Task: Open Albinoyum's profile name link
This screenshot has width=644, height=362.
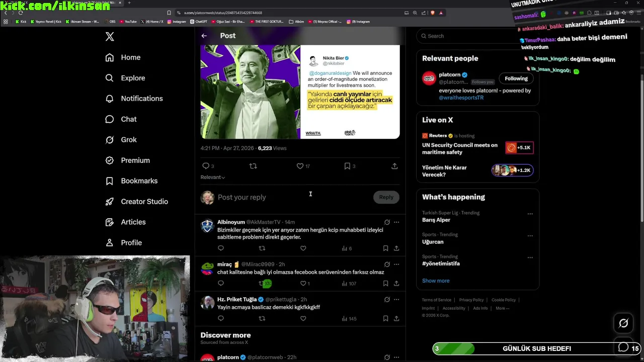Action: (231, 222)
